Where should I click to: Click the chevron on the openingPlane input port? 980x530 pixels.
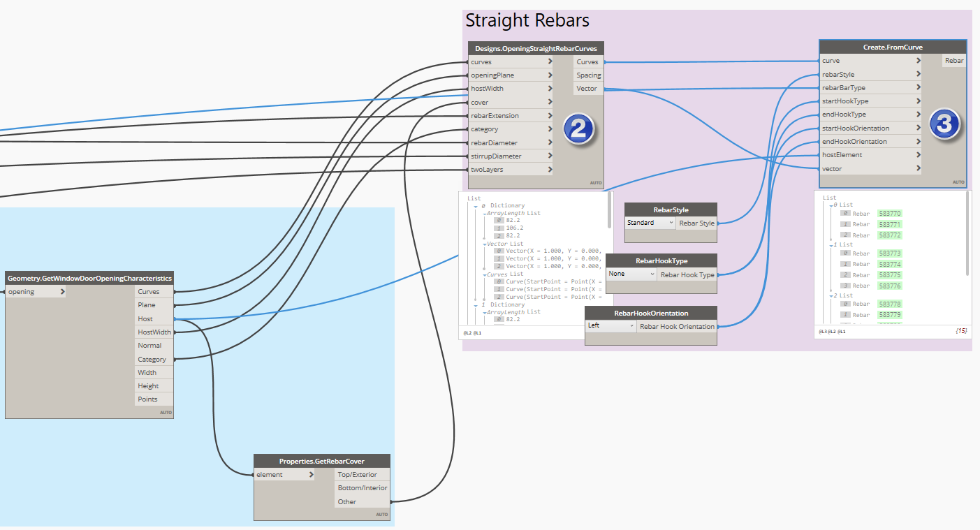tap(550, 75)
